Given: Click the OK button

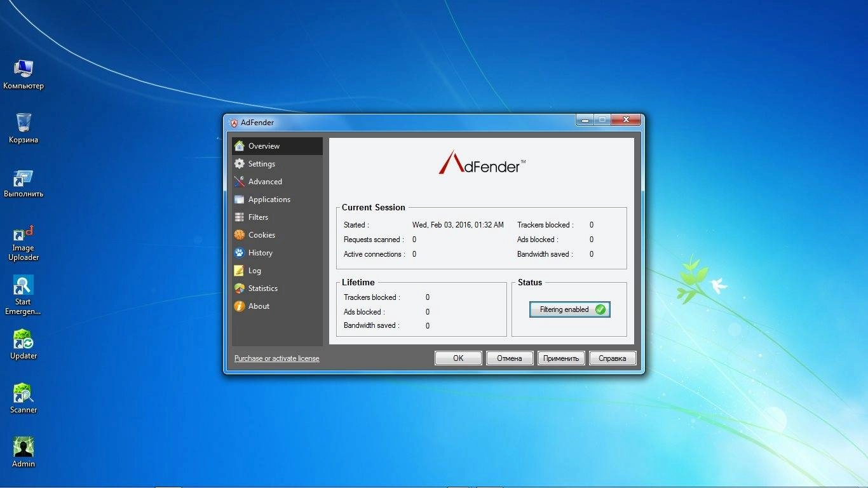Looking at the screenshot, I should (458, 358).
